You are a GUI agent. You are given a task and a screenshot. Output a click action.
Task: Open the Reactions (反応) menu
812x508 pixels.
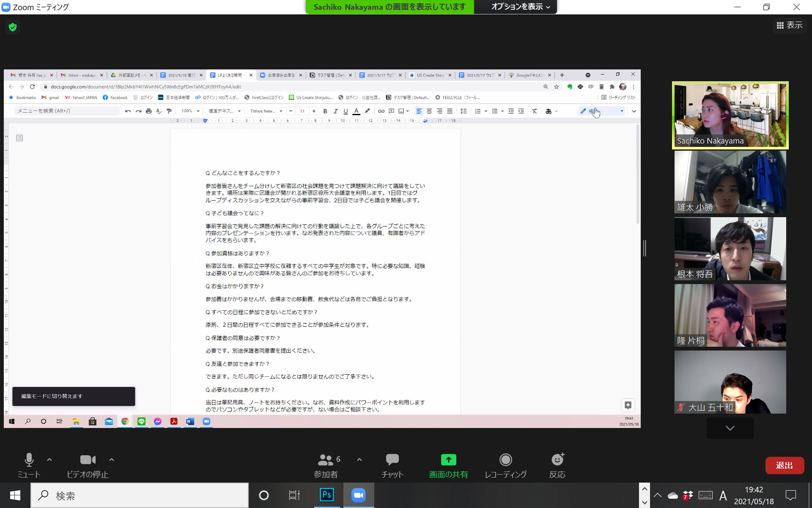click(x=557, y=465)
